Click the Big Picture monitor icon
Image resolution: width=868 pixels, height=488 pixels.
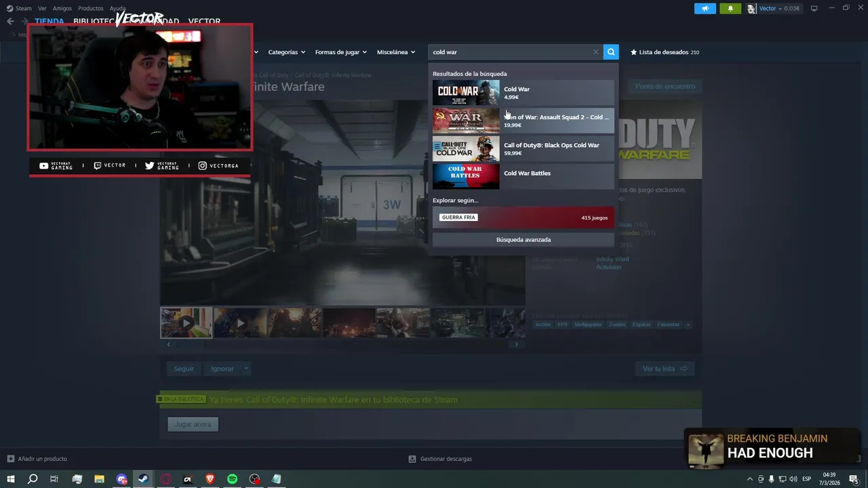pos(814,8)
